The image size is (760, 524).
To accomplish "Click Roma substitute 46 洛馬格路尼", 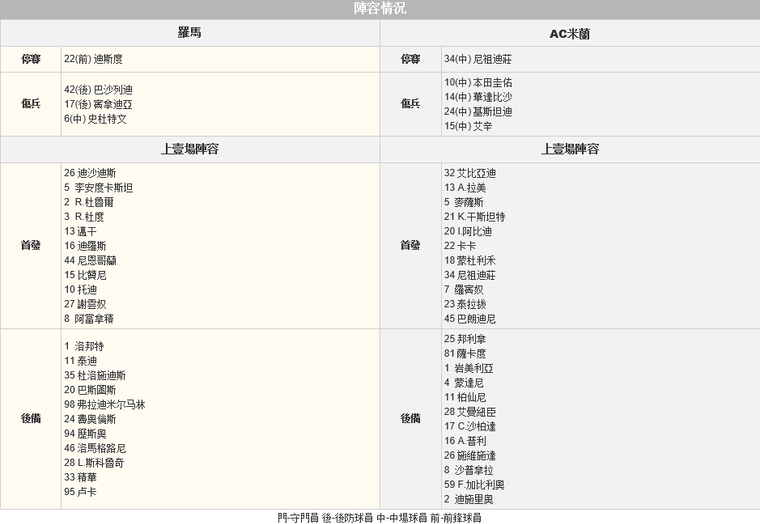I will pos(95,448).
